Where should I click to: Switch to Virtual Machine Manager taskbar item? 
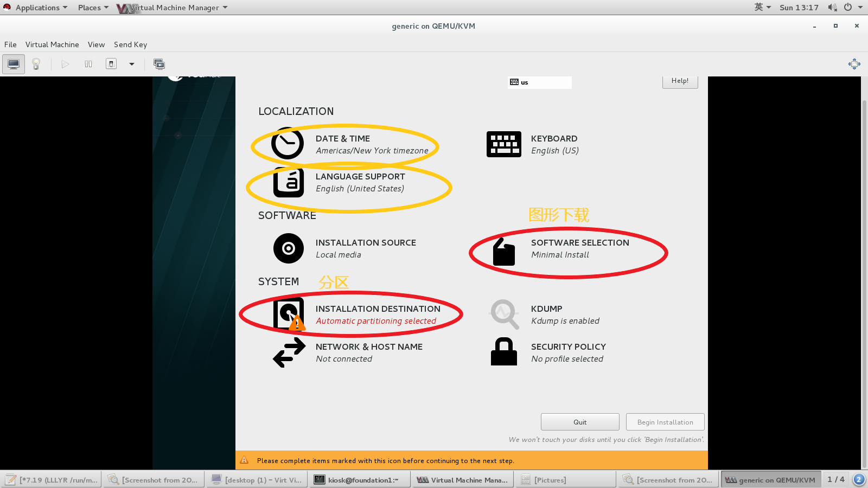click(x=462, y=479)
